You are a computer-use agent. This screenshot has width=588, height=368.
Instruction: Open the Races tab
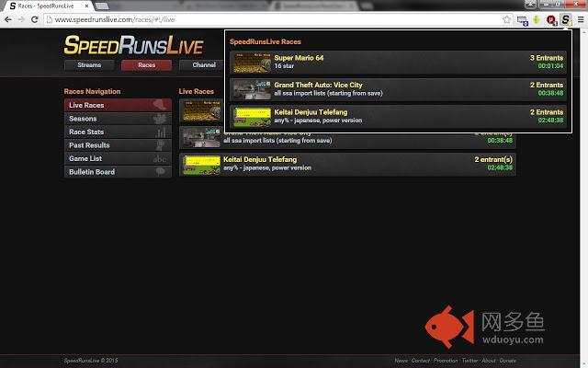point(147,65)
